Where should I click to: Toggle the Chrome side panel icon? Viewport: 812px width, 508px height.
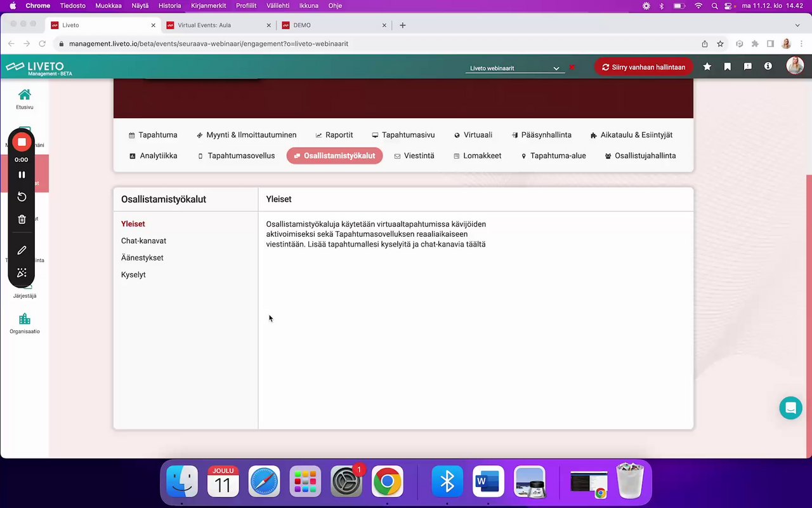(x=770, y=44)
